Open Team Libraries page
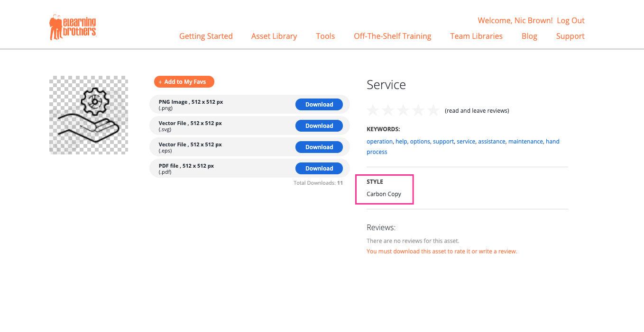The height and width of the screenshot is (332, 644). (476, 36)
